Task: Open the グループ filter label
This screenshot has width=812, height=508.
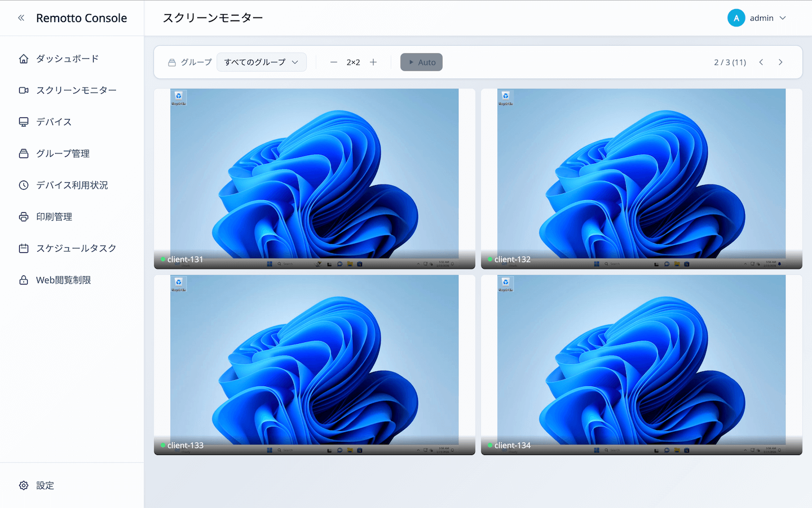Action: [x=189, y=62]
